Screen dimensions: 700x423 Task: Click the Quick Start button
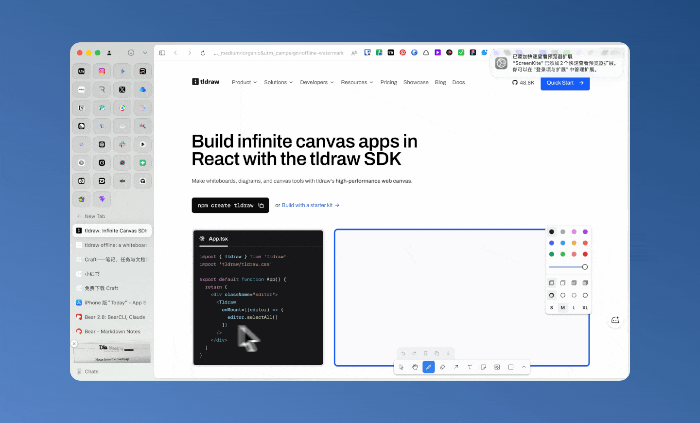pyautogui.click(x=565, y=83)
